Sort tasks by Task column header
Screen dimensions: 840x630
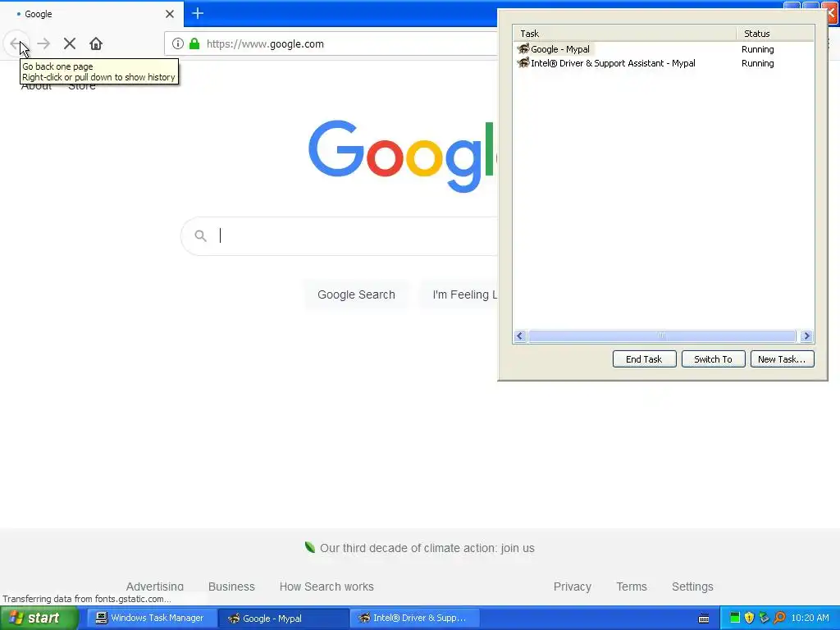(624, 33)
